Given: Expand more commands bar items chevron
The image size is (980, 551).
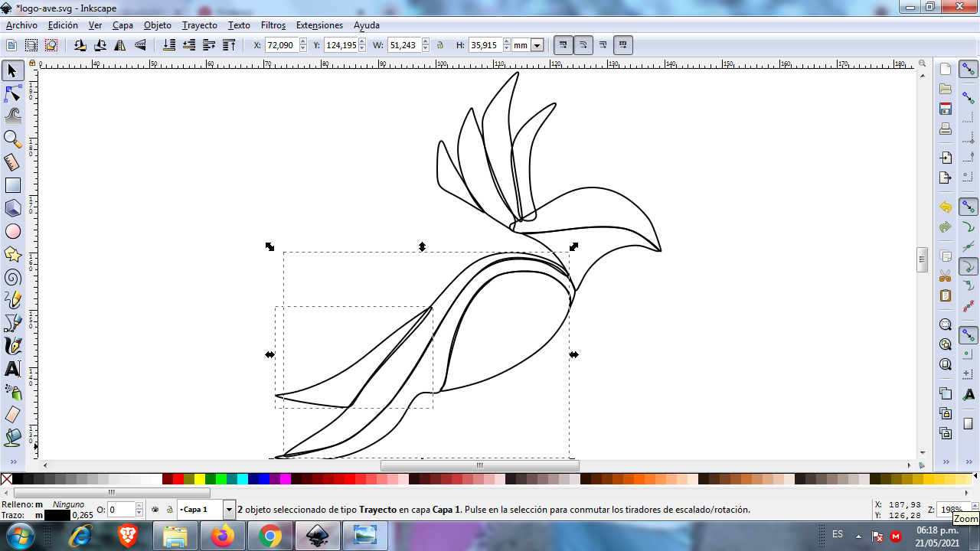Looking at the screenshot, I should tap(946, 461).
